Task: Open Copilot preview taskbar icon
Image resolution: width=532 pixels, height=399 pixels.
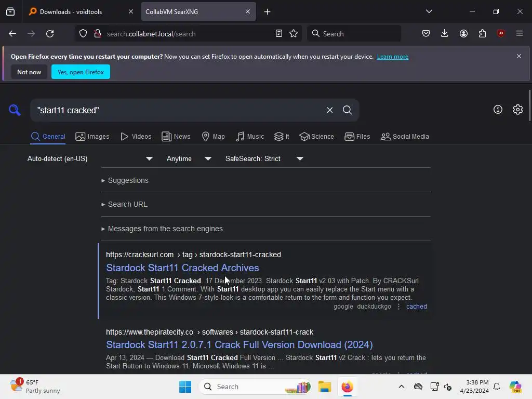Action: (x=515, y=387)
